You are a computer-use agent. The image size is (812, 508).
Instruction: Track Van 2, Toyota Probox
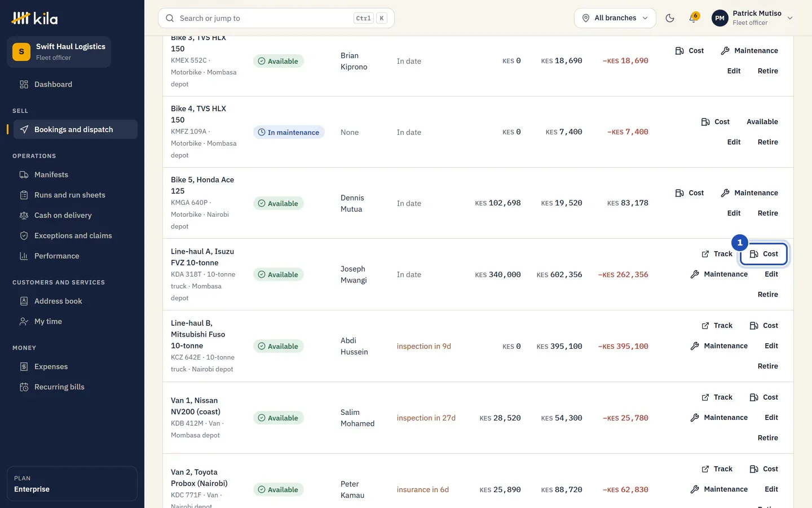[x=717, y=469]
